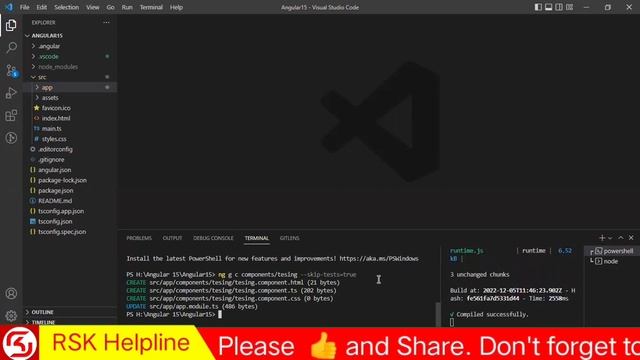Select the powershell terminal instance

[614, 251]
